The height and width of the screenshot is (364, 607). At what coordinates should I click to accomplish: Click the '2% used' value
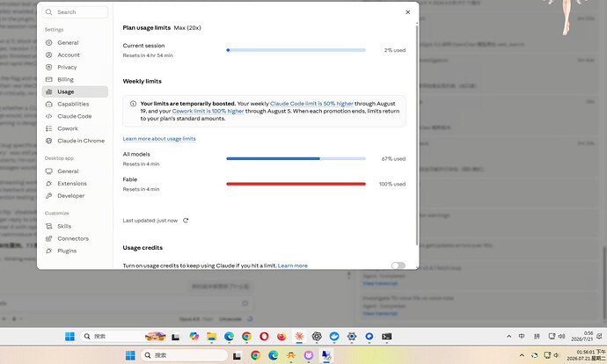(395, 50)
